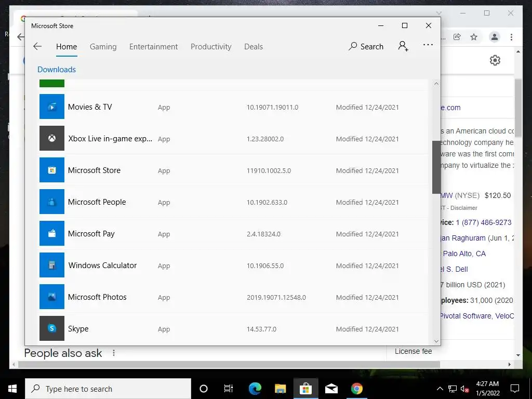
Task: Open Chrome's settings gear on the Google page
Action: point(495,60)
